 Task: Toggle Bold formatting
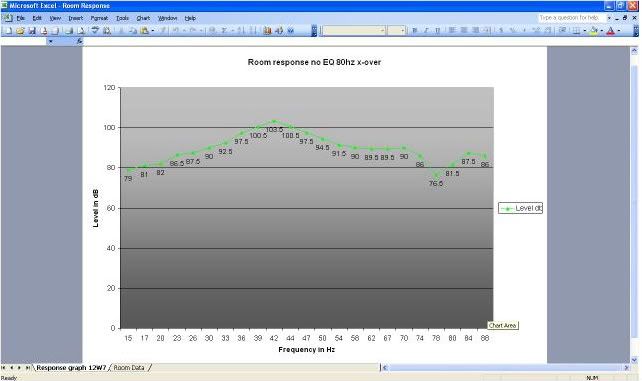pos(414,31)
